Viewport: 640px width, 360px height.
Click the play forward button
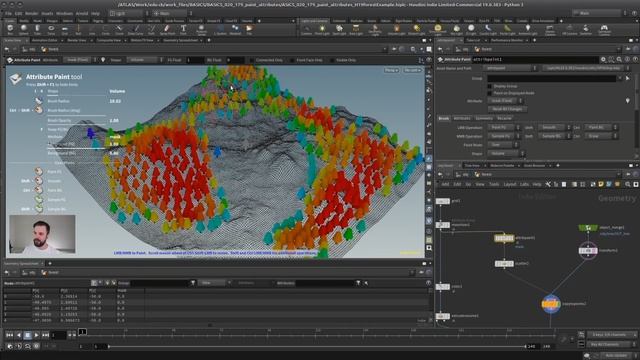click(37, 335)
